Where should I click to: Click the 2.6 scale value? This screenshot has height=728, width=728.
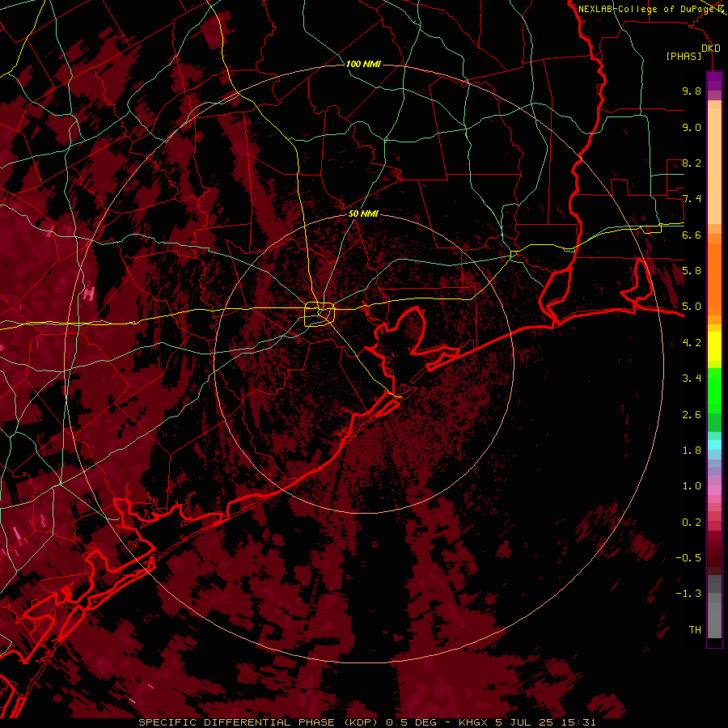[x=692, y=415]
